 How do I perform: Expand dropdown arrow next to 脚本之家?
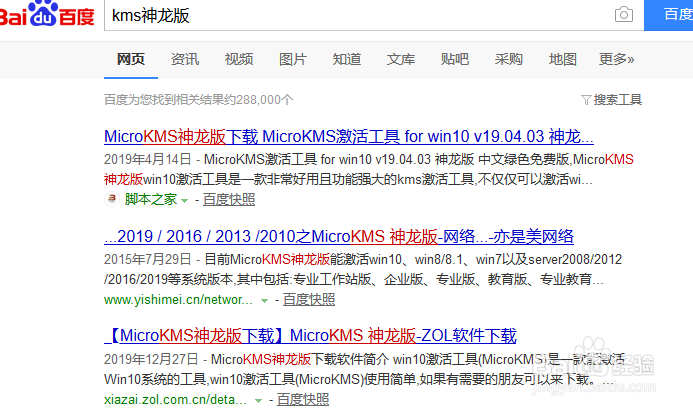tap(185, 201)
